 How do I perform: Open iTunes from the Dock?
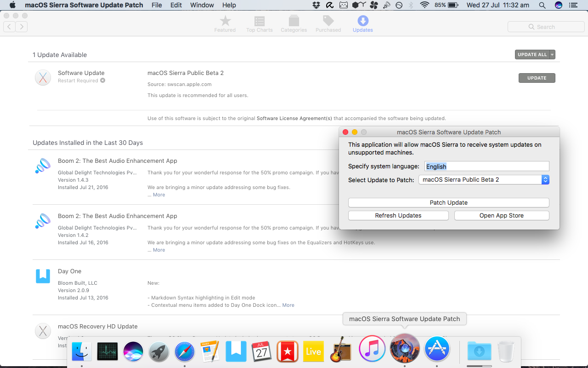[372, 349]
